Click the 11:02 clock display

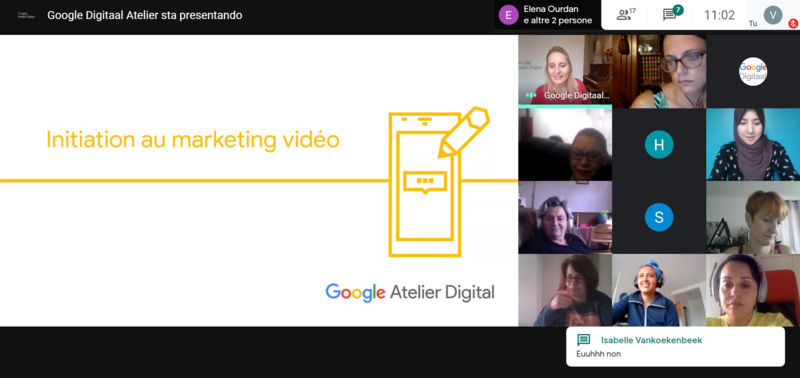click(x=719, y=15)
